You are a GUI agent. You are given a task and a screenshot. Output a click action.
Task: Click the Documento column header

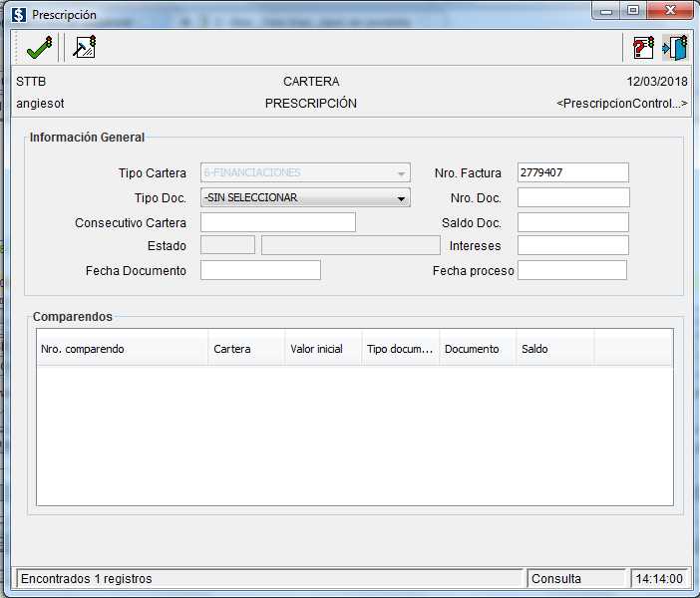[x=478, y=349]
